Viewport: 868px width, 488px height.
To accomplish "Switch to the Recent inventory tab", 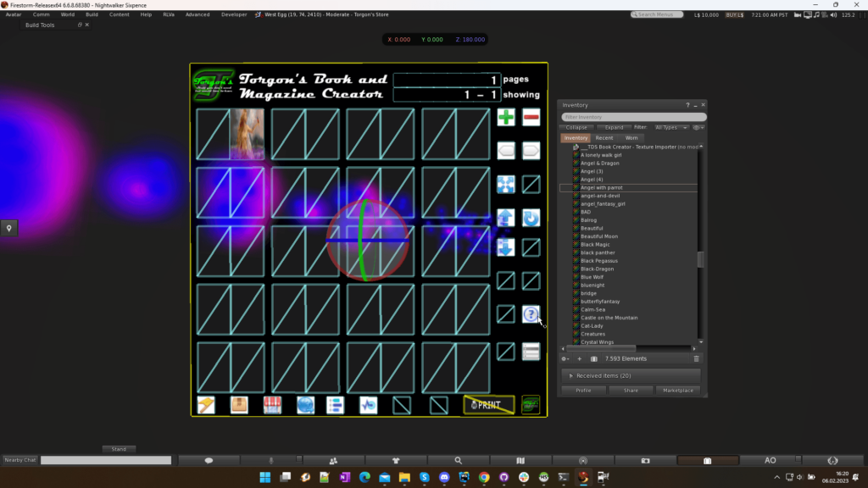I will [x=604, y=138].
